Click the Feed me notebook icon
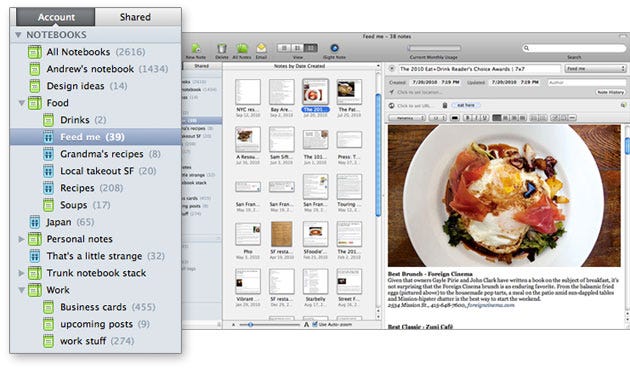630x369 pixels. pos(48,137)
